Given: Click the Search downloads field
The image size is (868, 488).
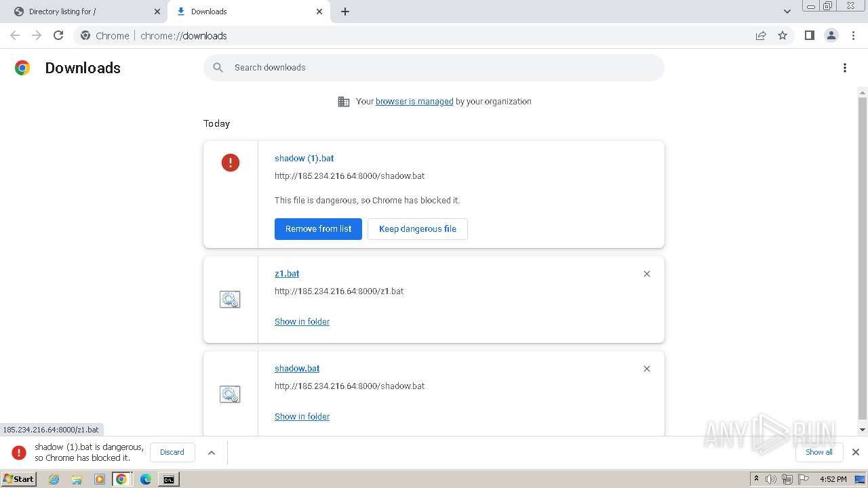Looking at the screenshot, I should [434, 68].
